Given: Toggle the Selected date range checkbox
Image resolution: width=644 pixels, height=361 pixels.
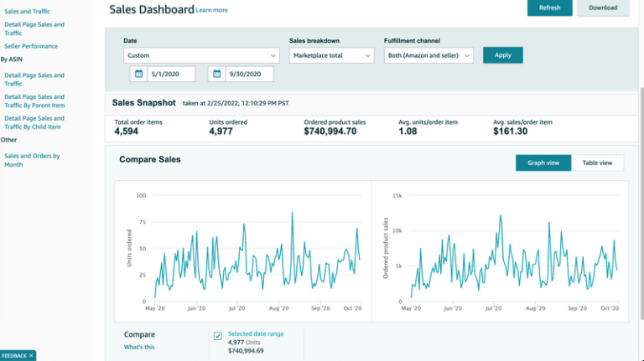Looking at the screenshot, I should tap(218, 336).
